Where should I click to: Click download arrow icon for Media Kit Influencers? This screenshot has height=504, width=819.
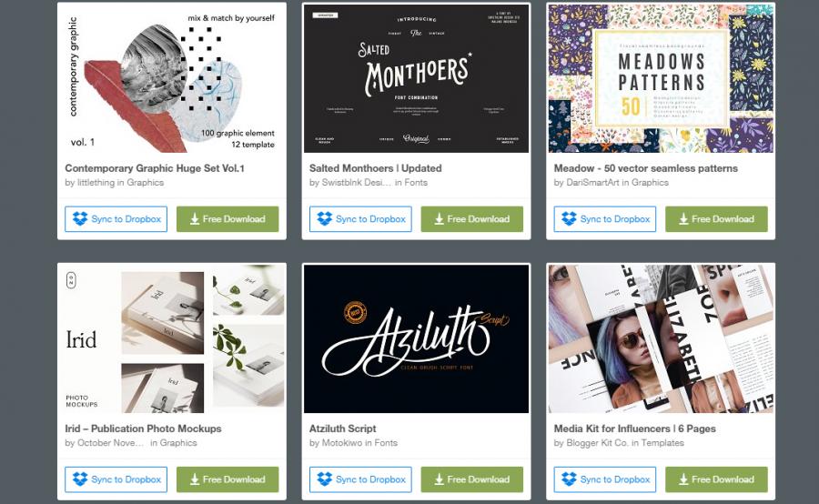click(x=683, y=479)
